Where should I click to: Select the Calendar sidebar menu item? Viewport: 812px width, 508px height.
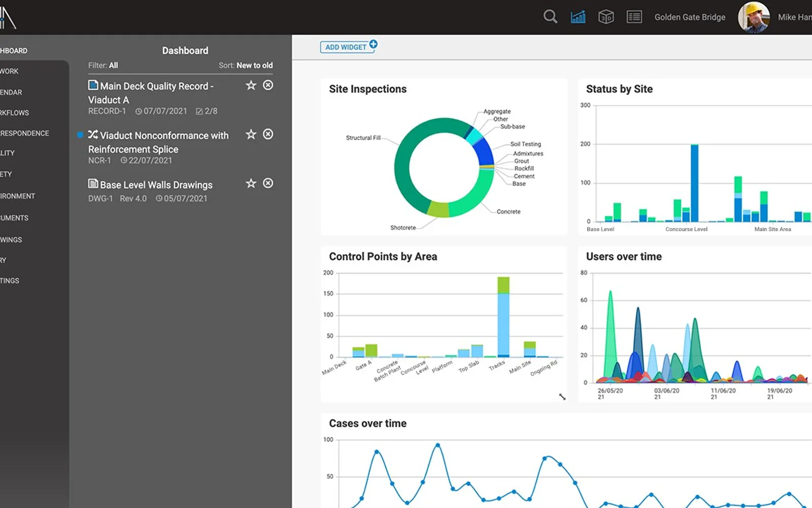11,92
